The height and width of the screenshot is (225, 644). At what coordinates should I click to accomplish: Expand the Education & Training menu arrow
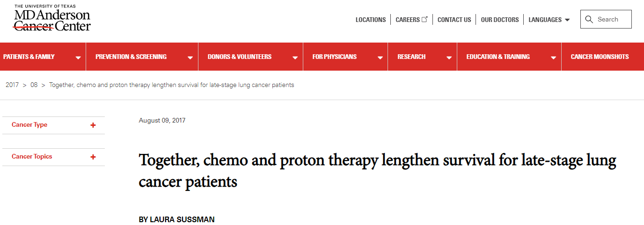click(x=553, y=58)
